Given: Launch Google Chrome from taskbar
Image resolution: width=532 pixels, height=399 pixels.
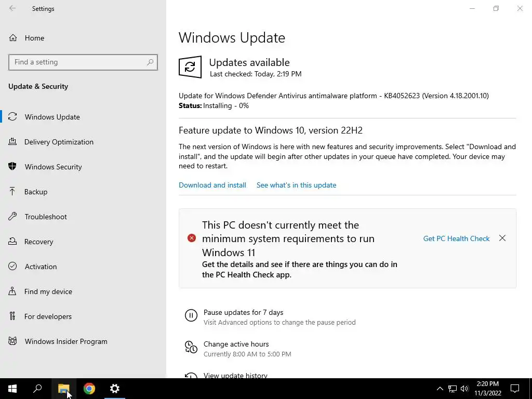Looking at the screenshot, I should [89, 389].
